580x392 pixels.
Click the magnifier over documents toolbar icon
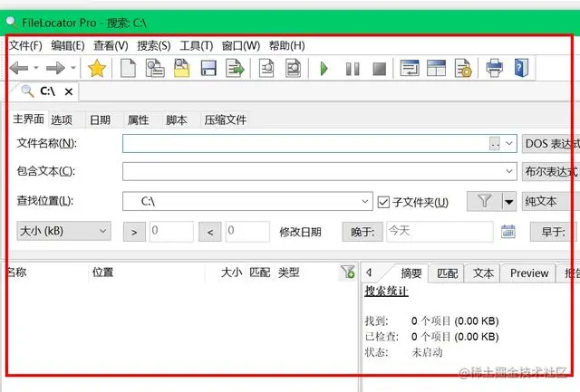(x=155, y=68)
